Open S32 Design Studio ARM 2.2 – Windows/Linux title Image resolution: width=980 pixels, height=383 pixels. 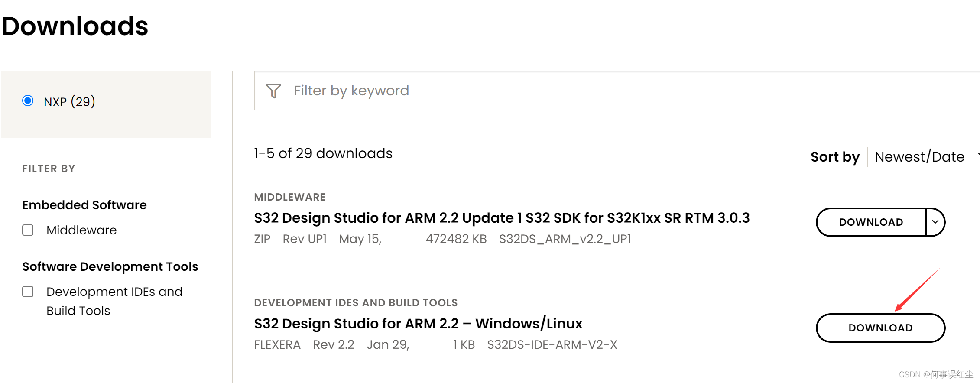coord(418,324)
